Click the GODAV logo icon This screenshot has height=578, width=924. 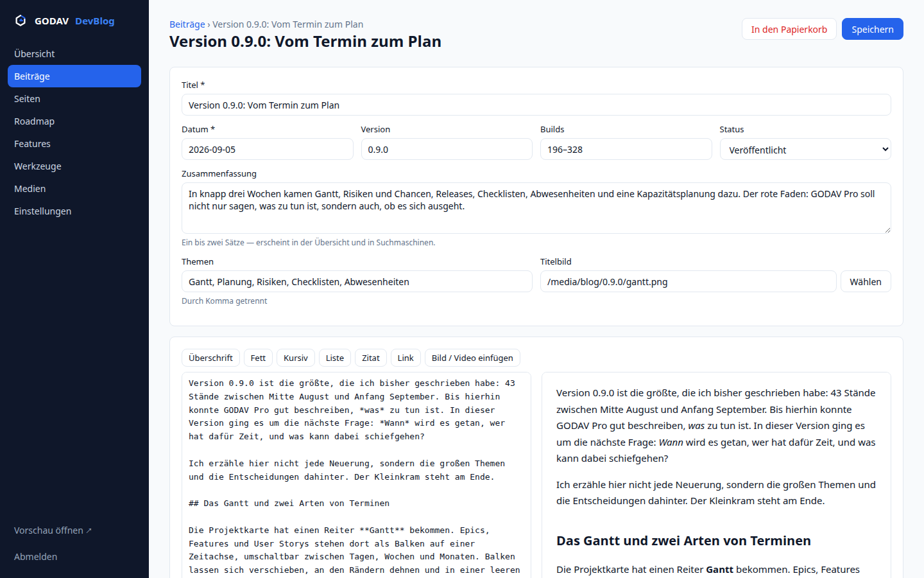(21, 21)
